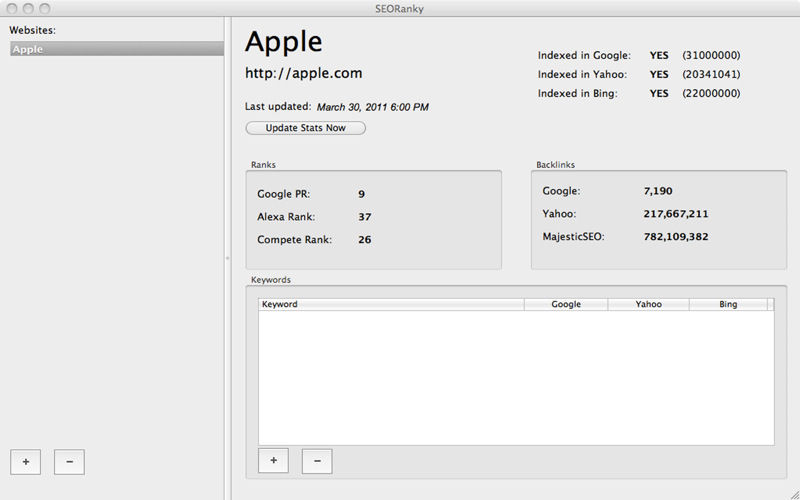Click the MajesticSEO: label
Image resolution: width=800 pixels, height=500 pixels.
(573, 237)
